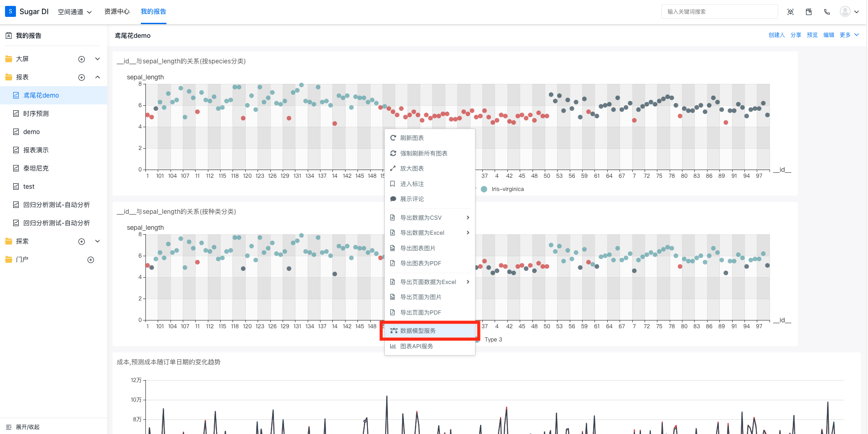Open 报表演示 report in sidebar
868x434 pixels.
[x=54, y=150]
